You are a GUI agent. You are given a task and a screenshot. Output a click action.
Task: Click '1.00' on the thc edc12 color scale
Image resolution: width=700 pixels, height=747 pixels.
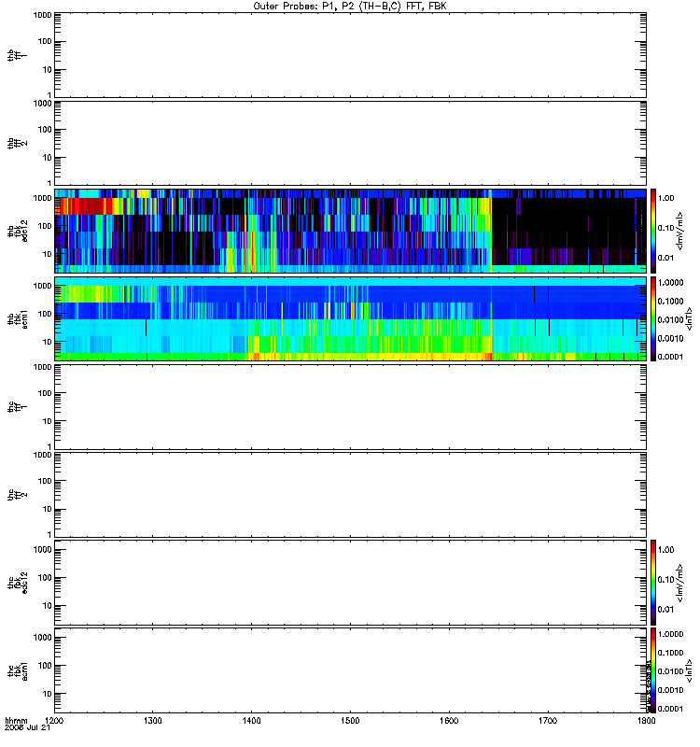click(665, 550)
